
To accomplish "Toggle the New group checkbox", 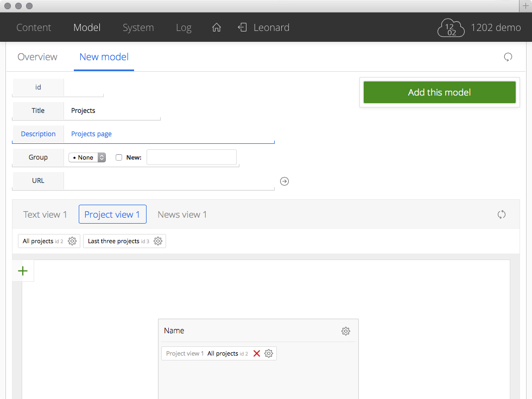I will tap(119, 157).
